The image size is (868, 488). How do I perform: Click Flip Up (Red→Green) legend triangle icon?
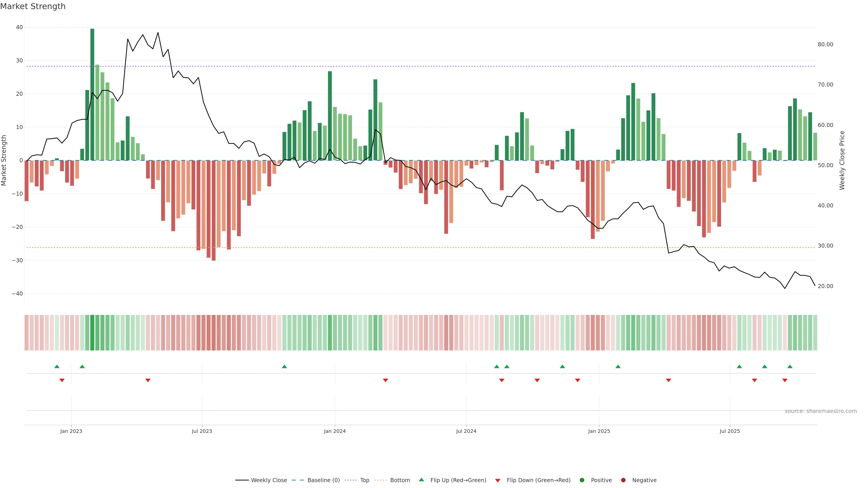pos(421,480)
